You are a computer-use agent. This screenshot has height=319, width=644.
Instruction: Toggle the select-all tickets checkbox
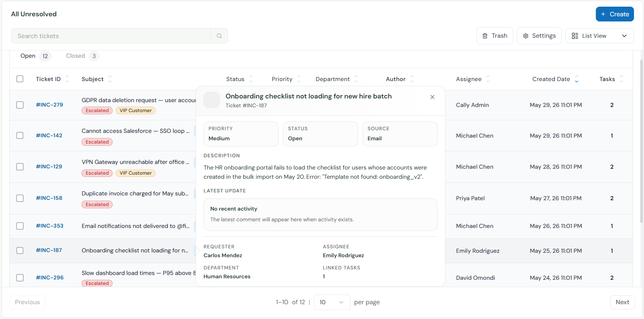(20, 79)
